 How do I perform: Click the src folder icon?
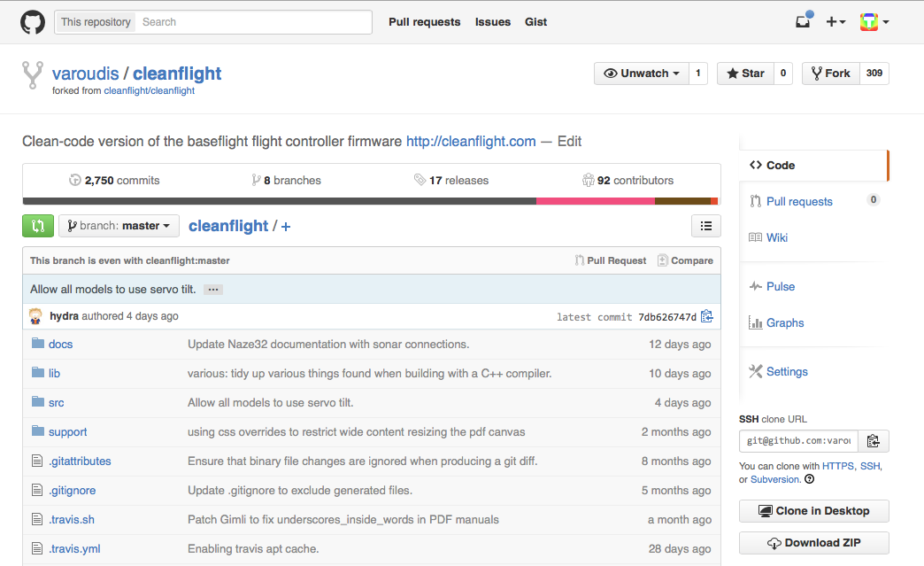[x=38, y=401]
